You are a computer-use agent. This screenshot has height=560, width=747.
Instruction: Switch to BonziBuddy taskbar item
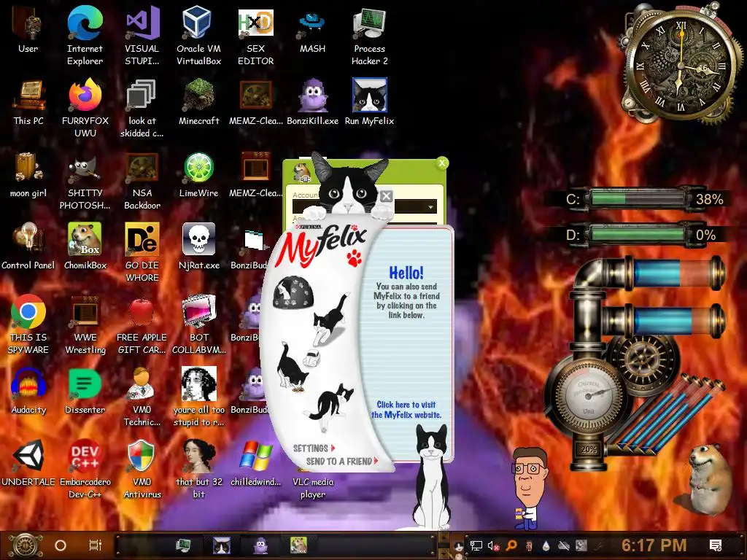260,545
